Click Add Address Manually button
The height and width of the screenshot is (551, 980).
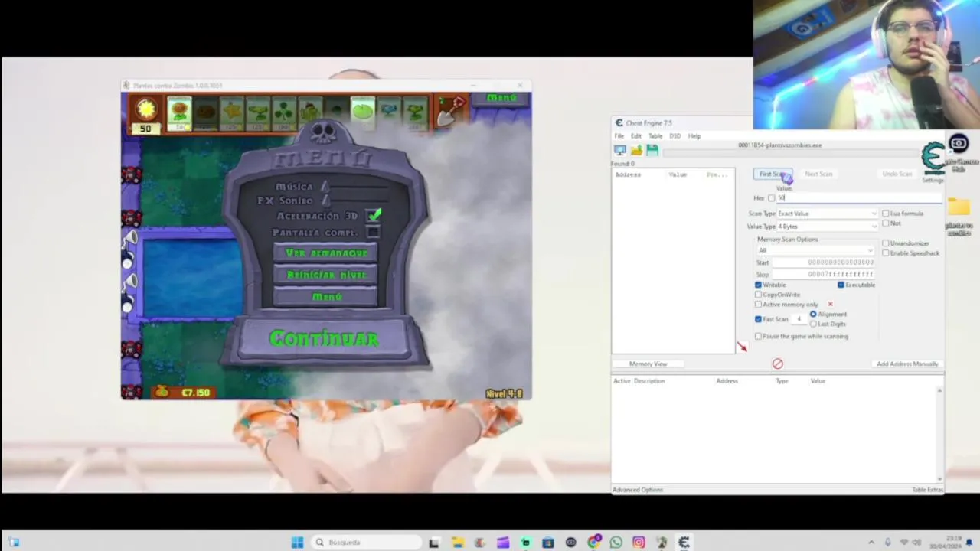coord(907,364)
